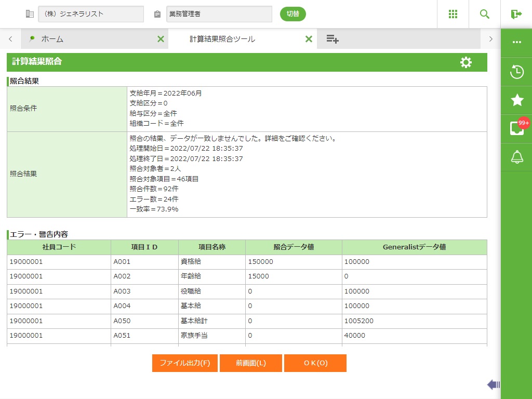Collapse sidebar with the purple arrow
This screenshot has height=399, width=532.
click(493, 384)
